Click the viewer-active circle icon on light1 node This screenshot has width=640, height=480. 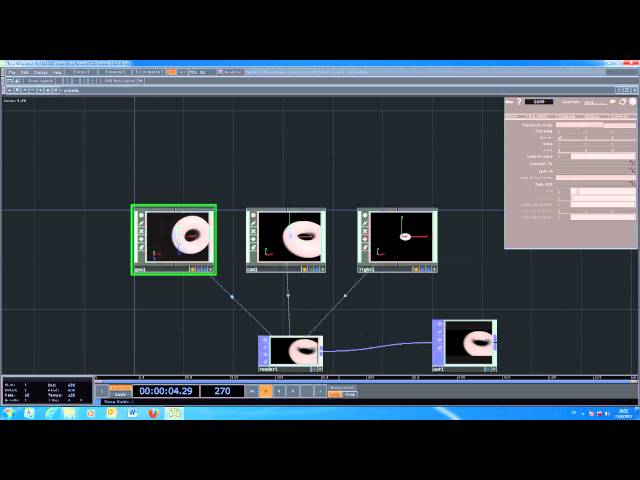365,216
